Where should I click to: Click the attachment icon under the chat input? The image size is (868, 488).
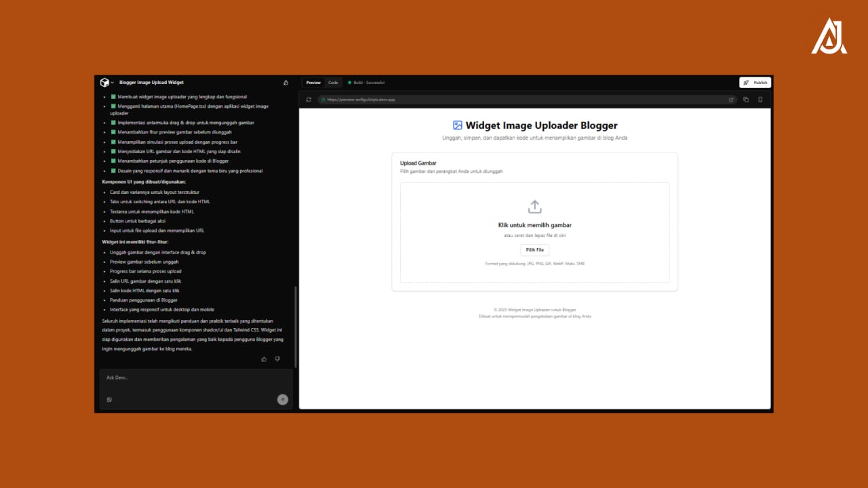(109, 400)
